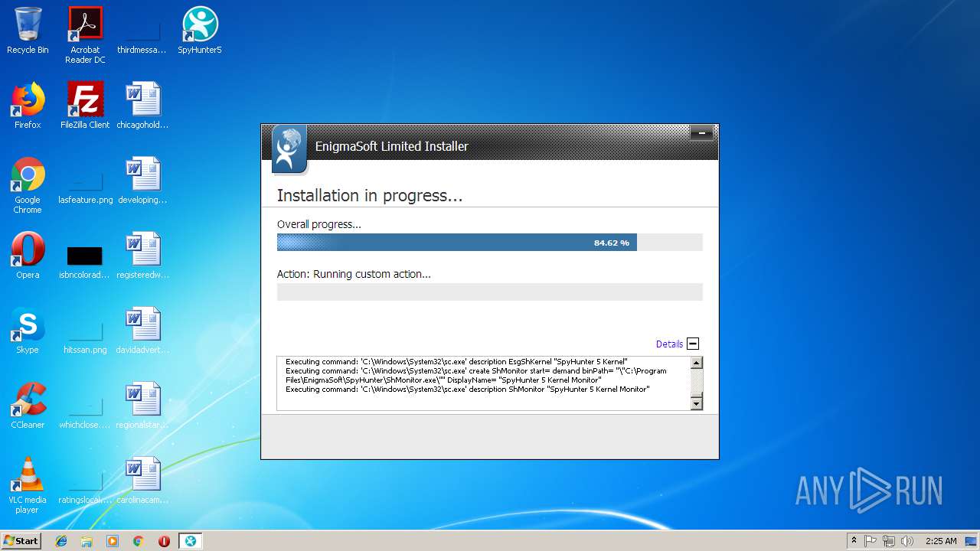The width and height of the screenshot is (980, 551).
Task: Click the 'description ShMonitor' log line
Action: pos(467,390)
